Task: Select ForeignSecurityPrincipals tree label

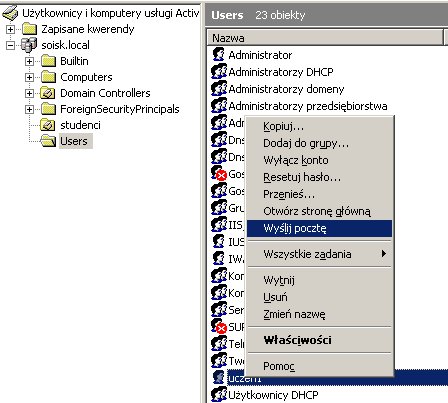Action: 120,109
